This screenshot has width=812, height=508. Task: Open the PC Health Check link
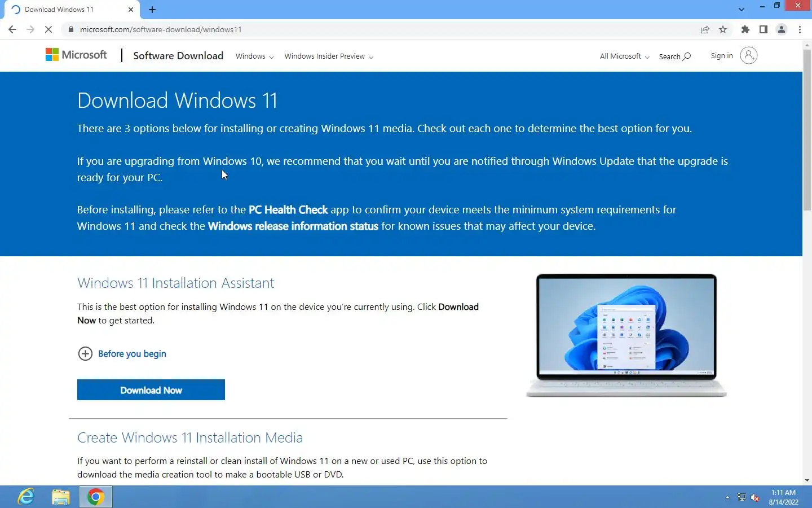point(288,209)
